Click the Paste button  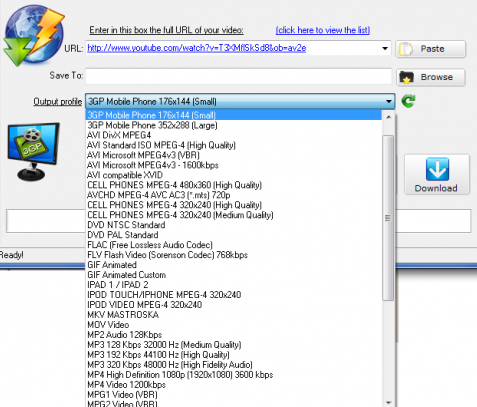(x=431, y=49)
